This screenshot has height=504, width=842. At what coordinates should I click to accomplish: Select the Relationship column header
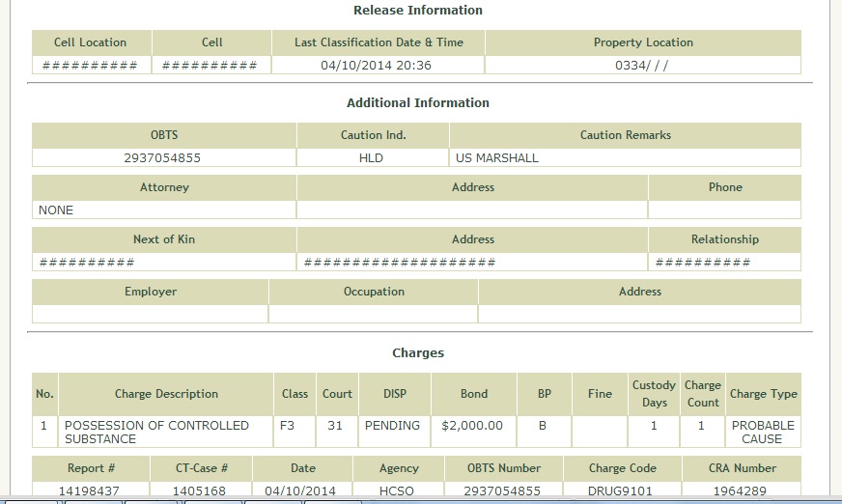coord(724,239)
